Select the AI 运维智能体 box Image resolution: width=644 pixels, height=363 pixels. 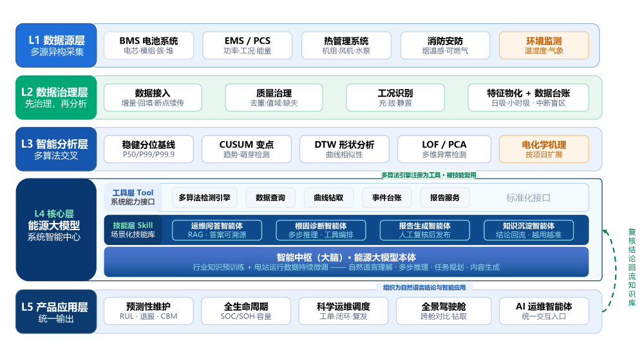click(x=544, y=311)
